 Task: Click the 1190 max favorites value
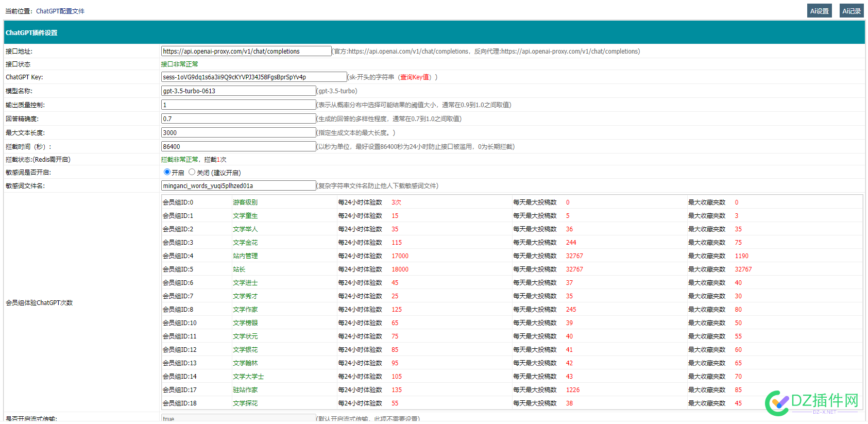tap(742, 256)
